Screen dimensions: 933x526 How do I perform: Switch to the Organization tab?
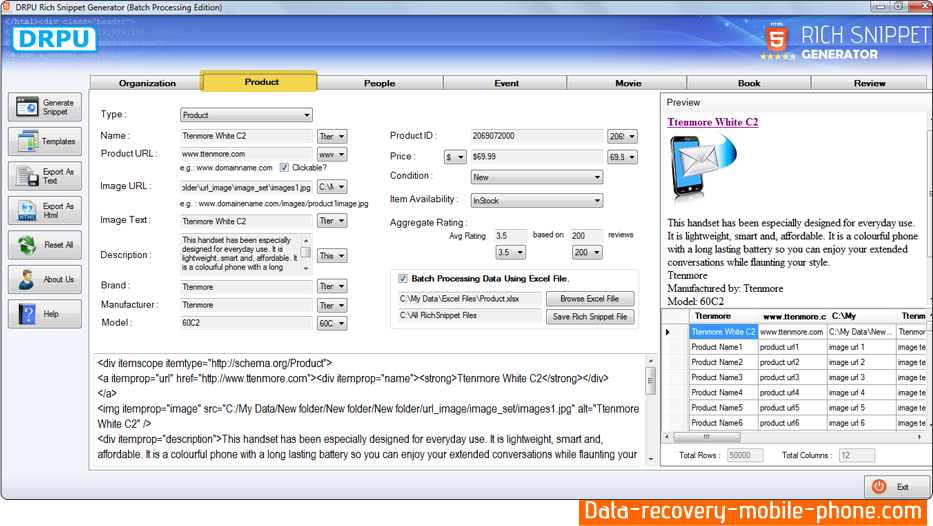[x=147, y=83]
